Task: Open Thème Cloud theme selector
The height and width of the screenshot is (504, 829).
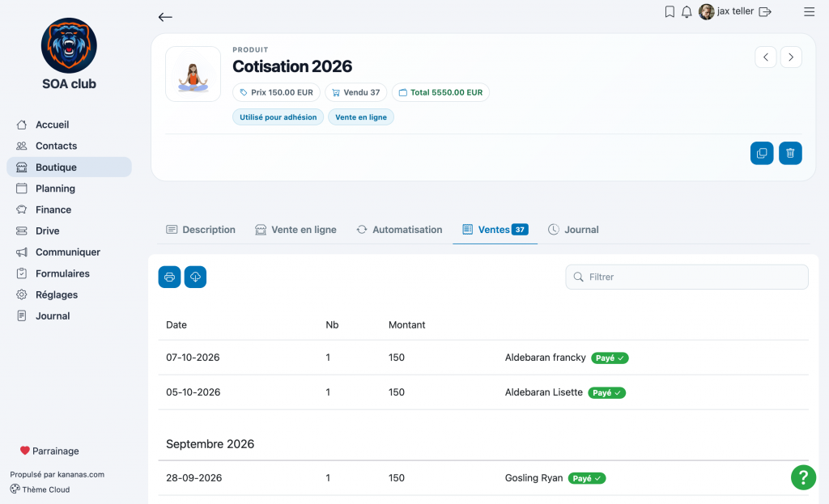Action: click(x=40, y=489)
